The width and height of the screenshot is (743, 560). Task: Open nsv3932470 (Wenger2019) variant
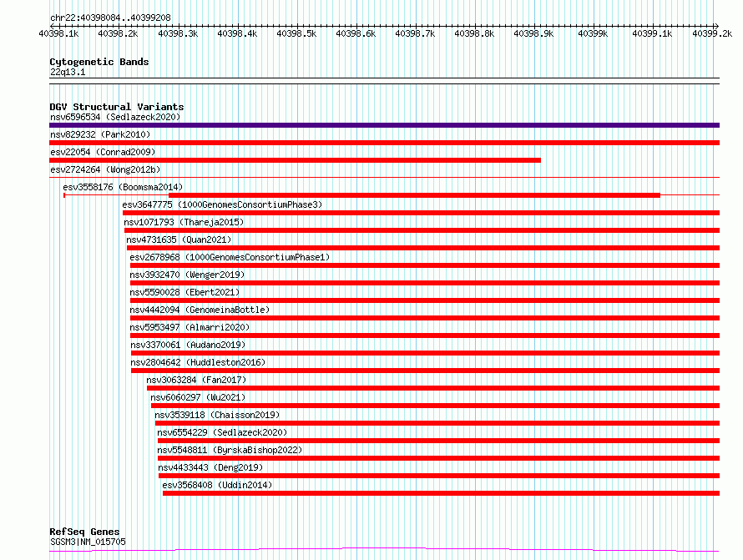(187, 275)
